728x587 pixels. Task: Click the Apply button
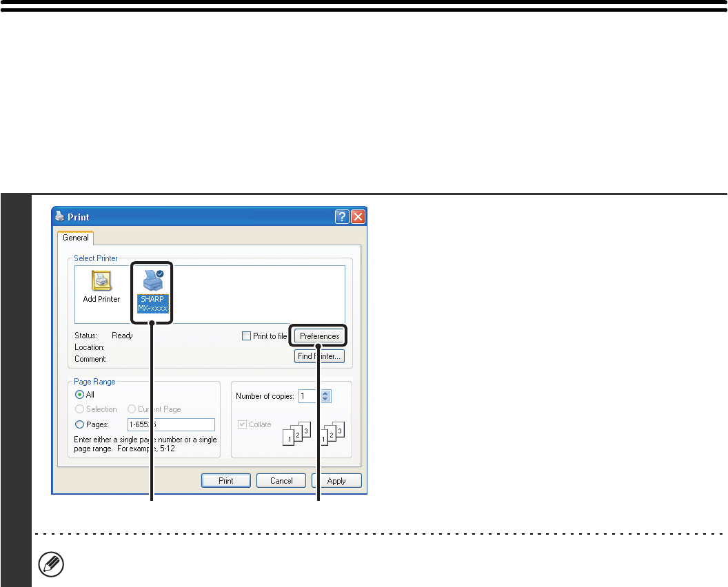[336, 481]
